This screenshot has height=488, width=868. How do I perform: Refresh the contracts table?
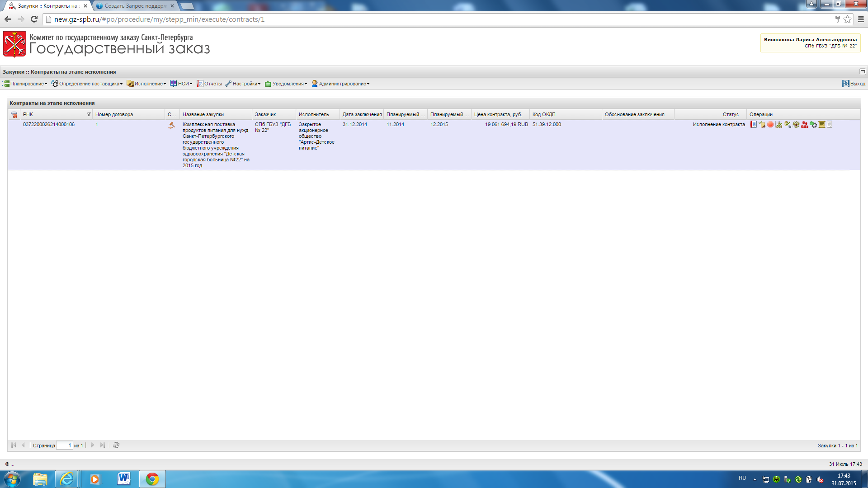(x=116, y=445)
